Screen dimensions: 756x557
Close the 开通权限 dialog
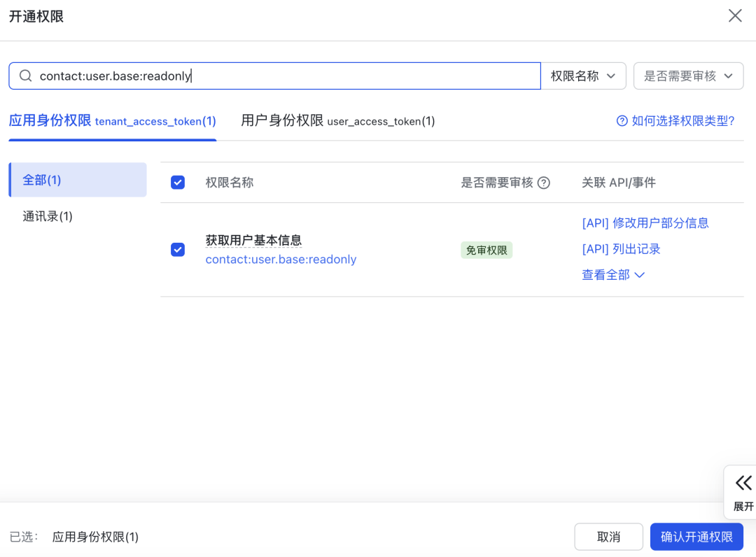coord(735,16)
